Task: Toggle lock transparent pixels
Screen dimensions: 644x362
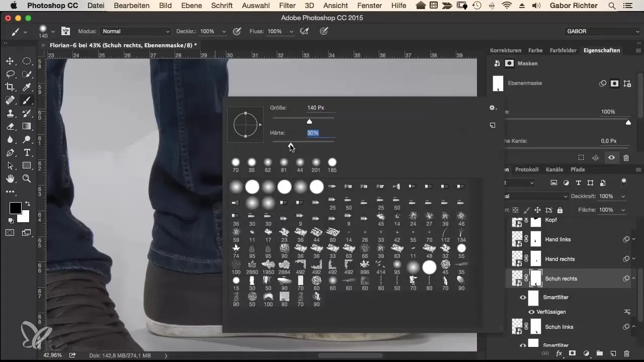Action: click(515, 210)
